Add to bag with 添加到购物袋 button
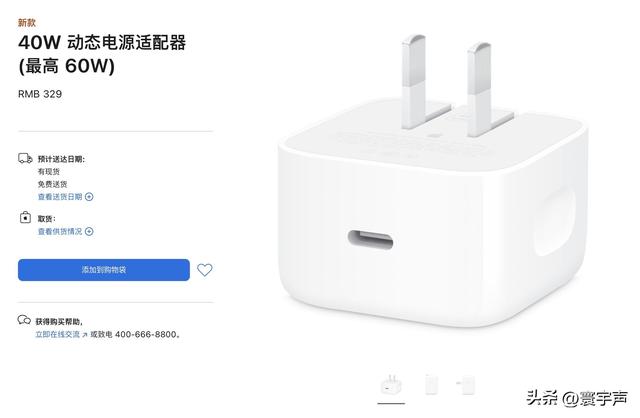This screenshot has height=418, width=640. pyautogui.click(x=104, y=270)
